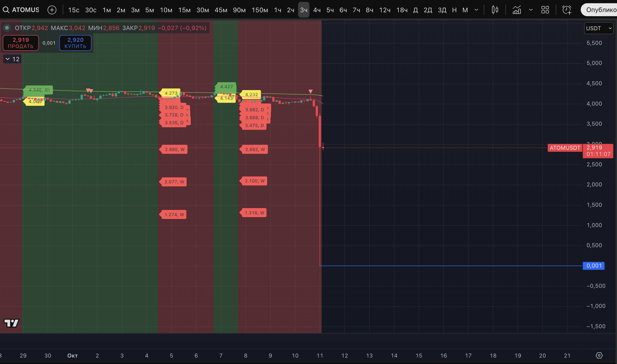Open the layout grid selector icon
Screen dimensions: 617x364
click(545, 10)
